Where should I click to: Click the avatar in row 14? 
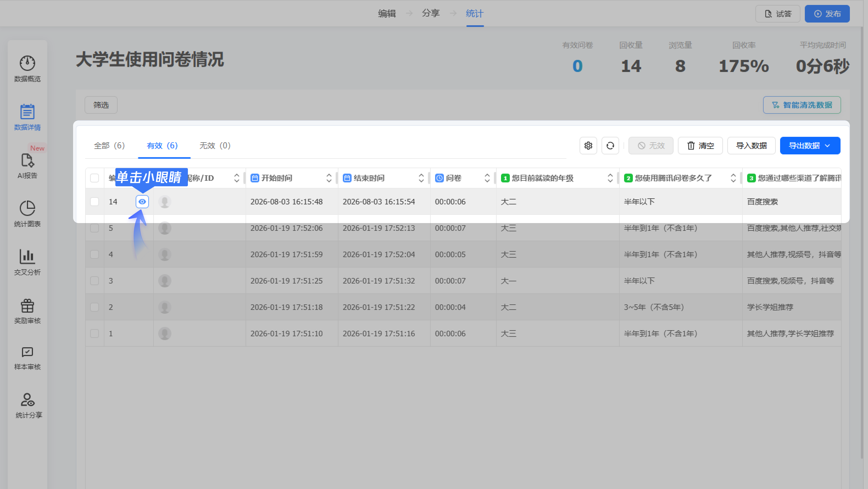click(x=165, y=202)
